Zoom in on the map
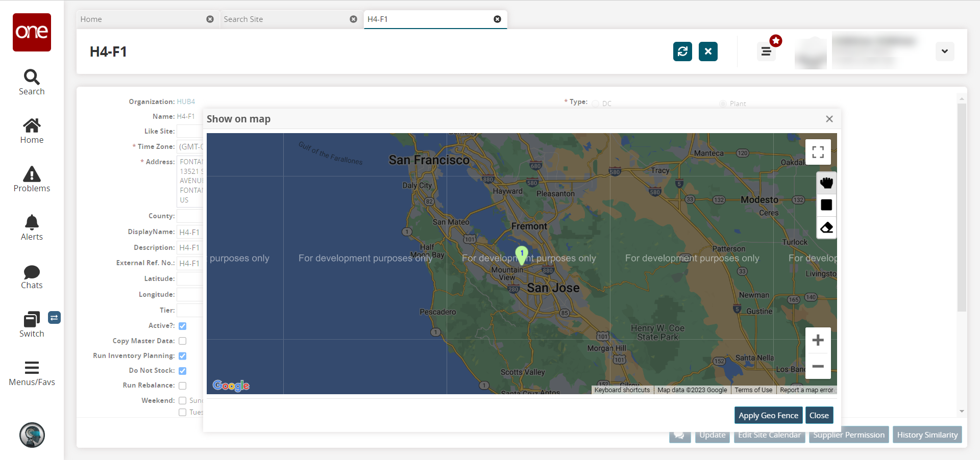This screenshot has width=980, height=460. click(x=818, y=340)
